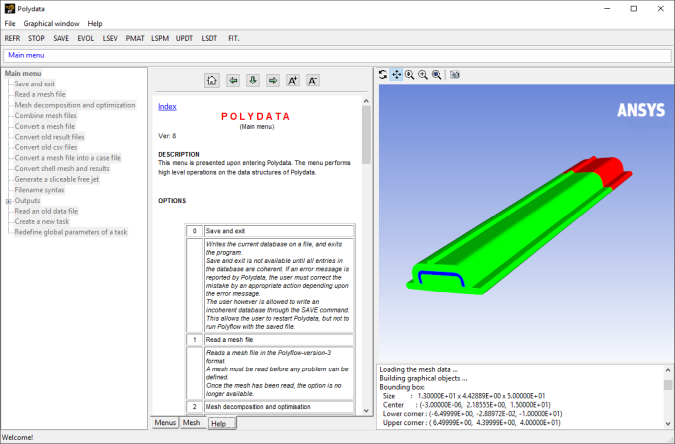Activate the pan/move view tool
The image size is (675, 444).
coord(396,75)
